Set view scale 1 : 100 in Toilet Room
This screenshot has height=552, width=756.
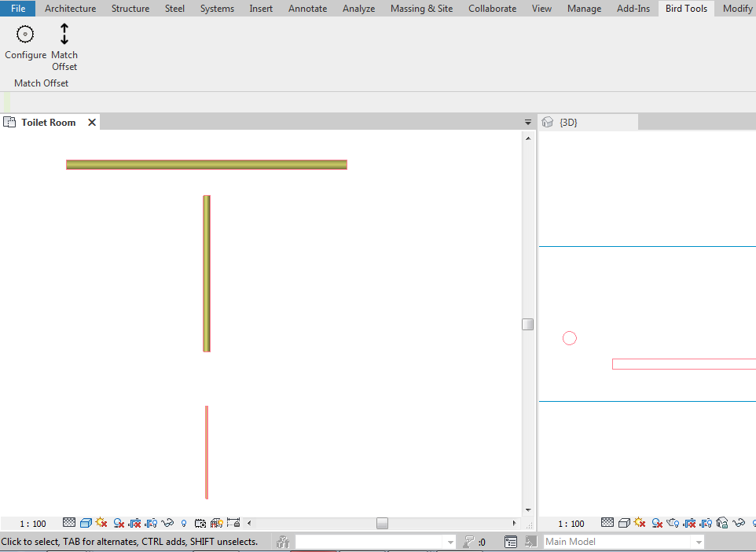point(33,524)
